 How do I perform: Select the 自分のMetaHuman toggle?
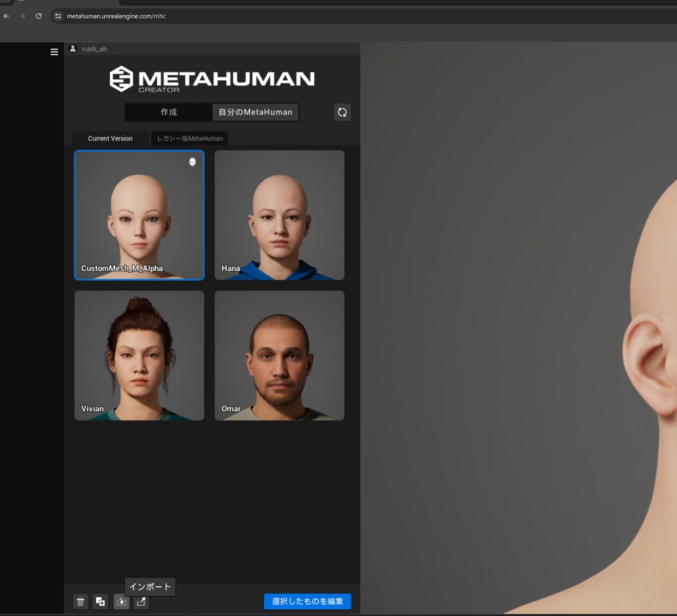pyautogui.click(x=255, y=112)
